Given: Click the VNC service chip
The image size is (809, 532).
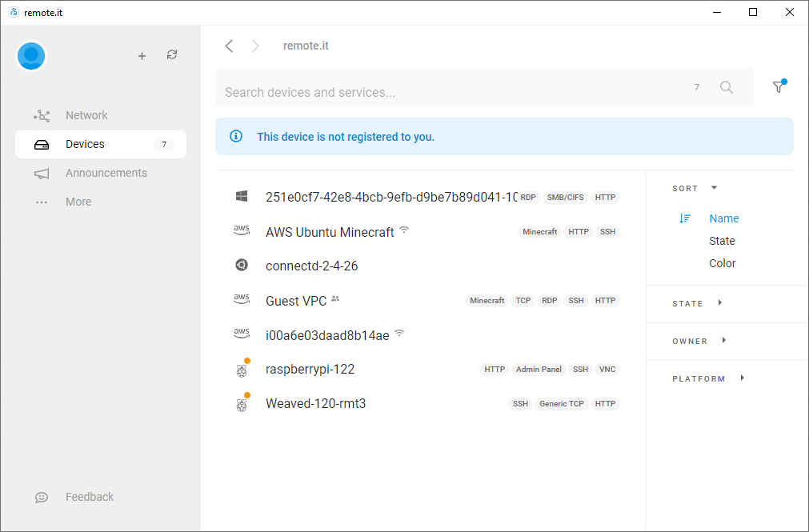Looking at the screenshot, I should coord(607,369).
